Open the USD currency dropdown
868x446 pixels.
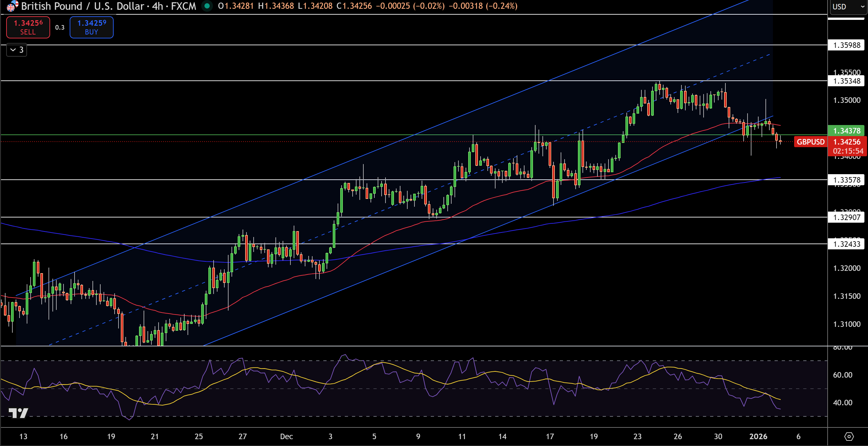pos(848,7)
